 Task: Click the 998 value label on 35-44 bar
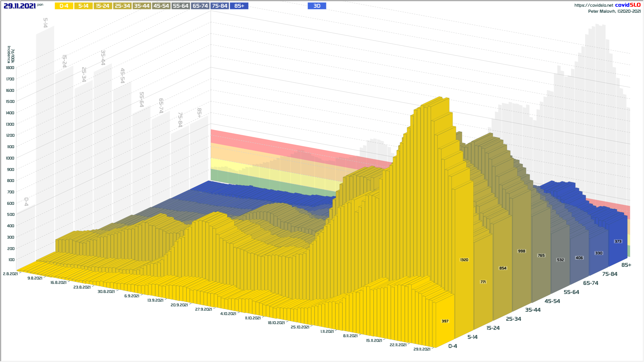pyautogui.click(x=522, y=251)
